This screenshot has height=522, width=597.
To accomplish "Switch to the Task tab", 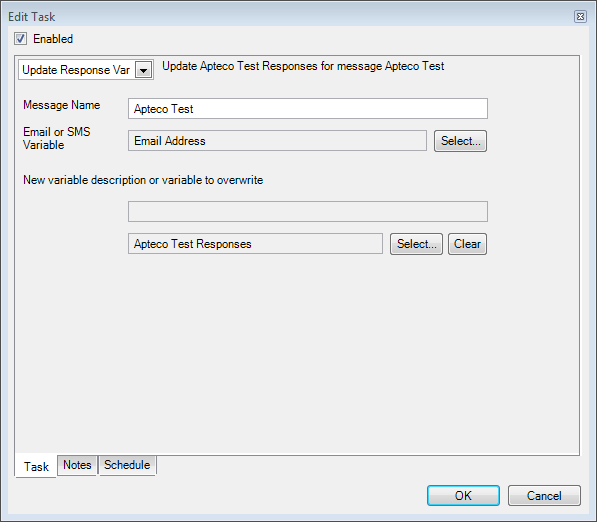I will tap(36, 466).
